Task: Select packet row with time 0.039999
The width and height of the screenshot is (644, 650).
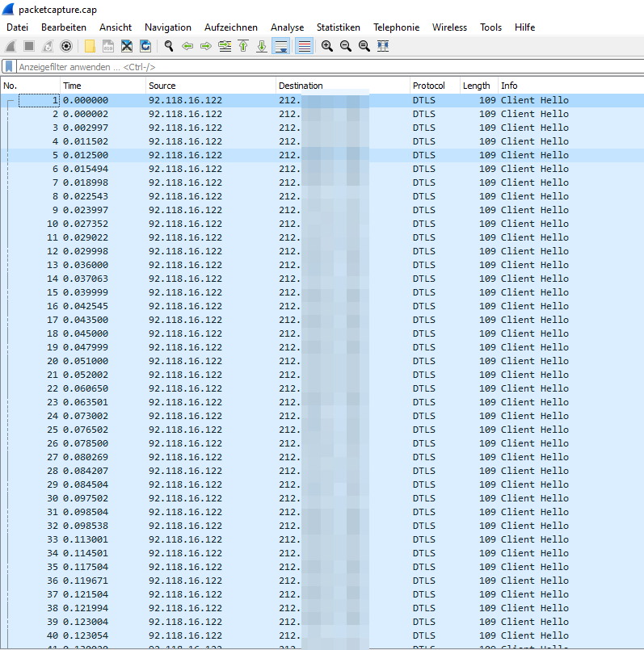Action: (322, 292)
